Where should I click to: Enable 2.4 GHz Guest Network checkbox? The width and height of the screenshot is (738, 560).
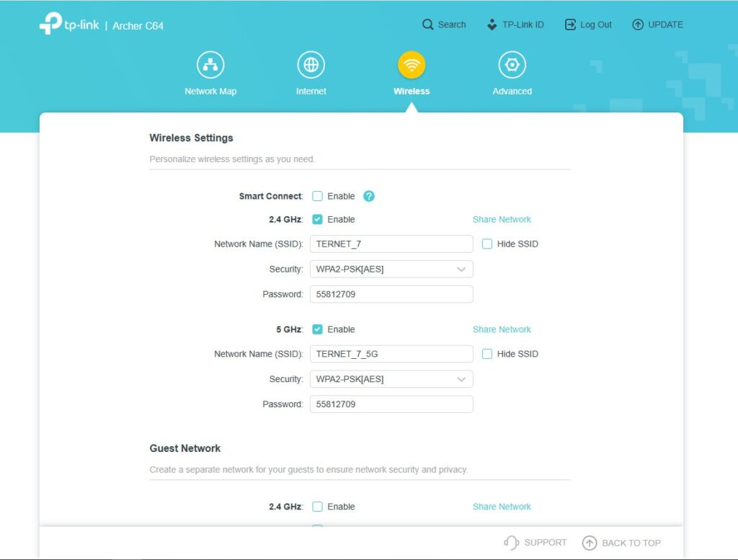[x=317, y=507]
